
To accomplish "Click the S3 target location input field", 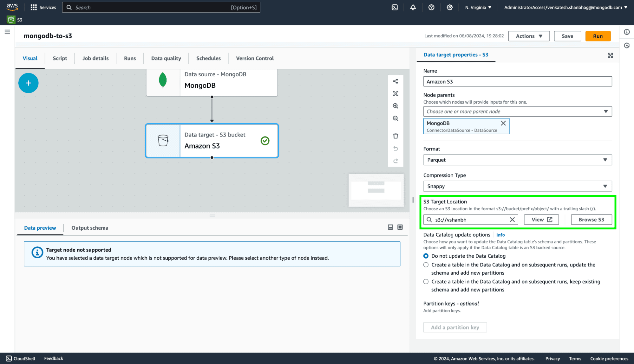I will [470, 220].
